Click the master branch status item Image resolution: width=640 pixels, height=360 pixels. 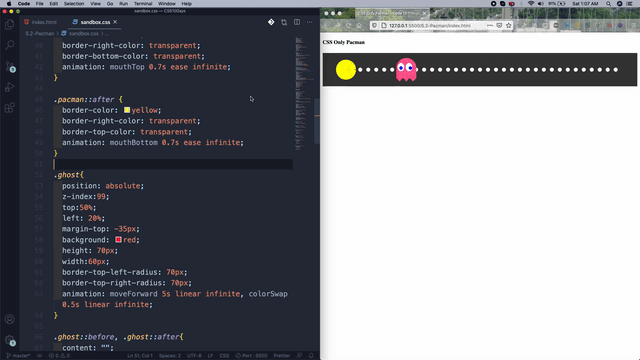[18, 356]
